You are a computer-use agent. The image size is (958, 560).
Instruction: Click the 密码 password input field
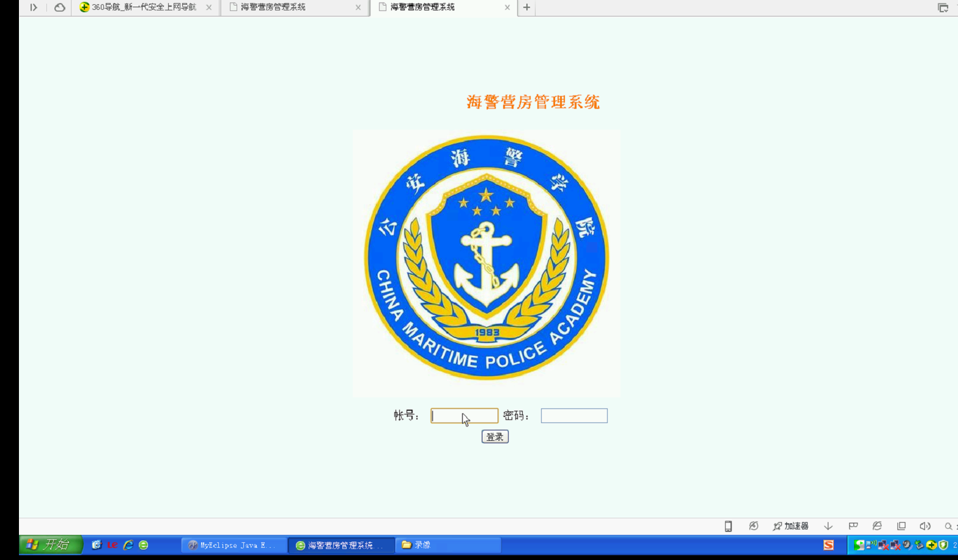[x=574, y=416]
